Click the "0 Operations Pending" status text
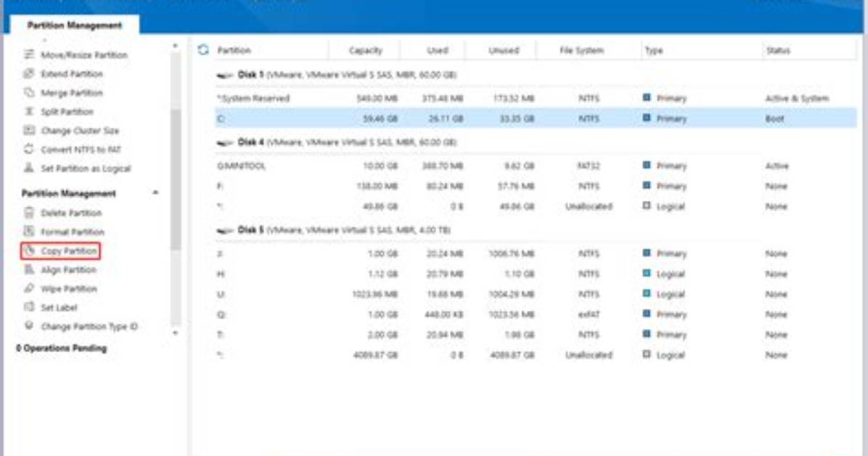This screenshot has width=868, height=456. click(62, 348)
